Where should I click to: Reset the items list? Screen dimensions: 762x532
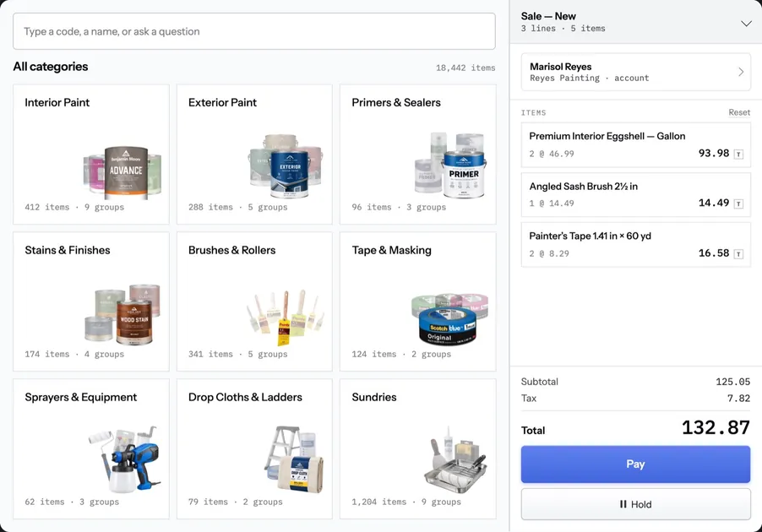coord(739,112)
